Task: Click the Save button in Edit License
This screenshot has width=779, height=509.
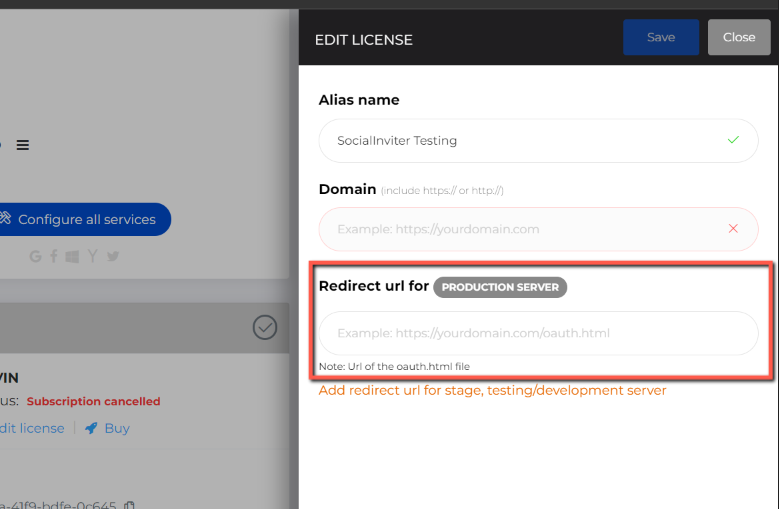Action: (661, 37)
